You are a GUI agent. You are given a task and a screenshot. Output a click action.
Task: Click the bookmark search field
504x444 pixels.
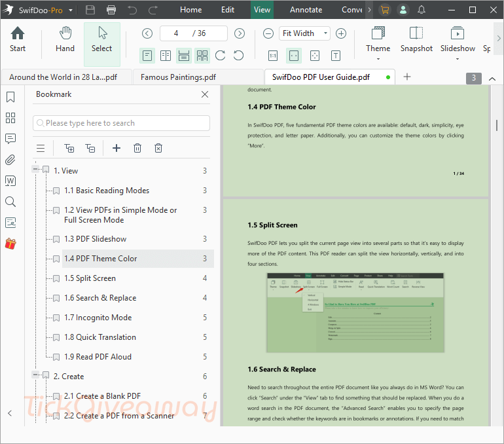(x=122, y=123)
